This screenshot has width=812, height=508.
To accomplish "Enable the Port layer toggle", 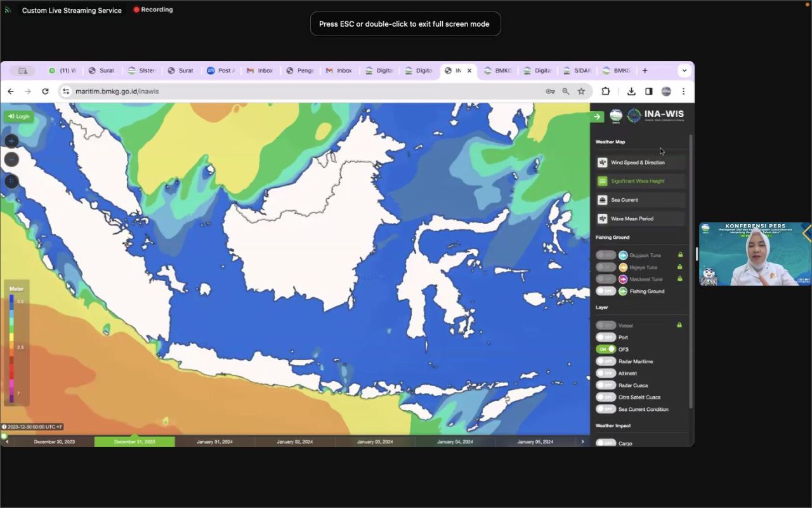I will 606,337.
